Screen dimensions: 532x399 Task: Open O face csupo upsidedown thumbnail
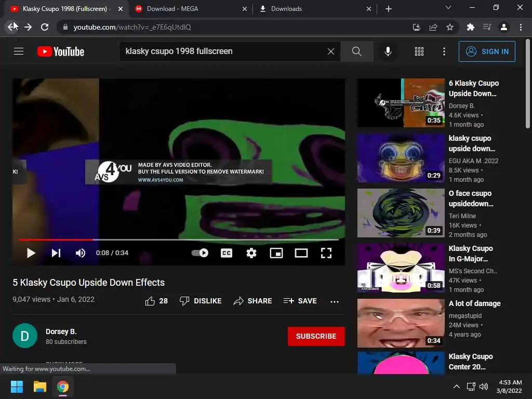401,212
